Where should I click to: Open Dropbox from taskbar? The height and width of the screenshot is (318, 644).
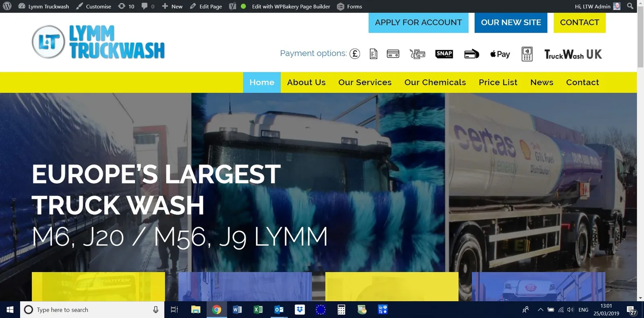[x=300, y=310]
